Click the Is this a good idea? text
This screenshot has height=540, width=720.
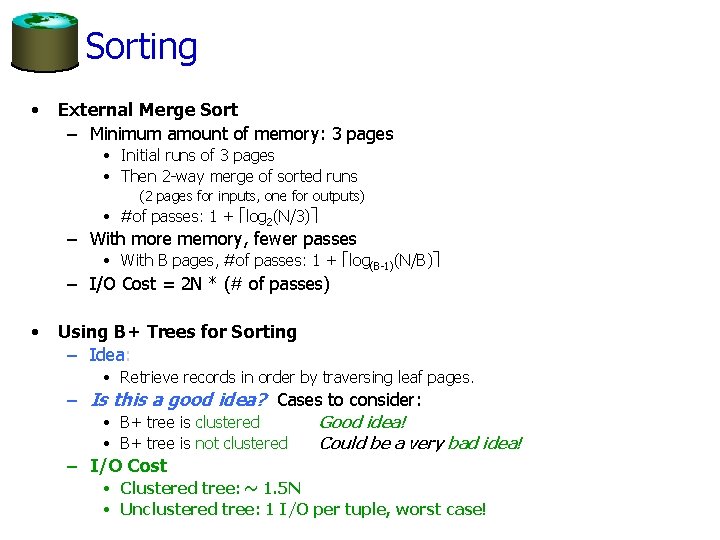pyautogui.click(x=179, y=400)
